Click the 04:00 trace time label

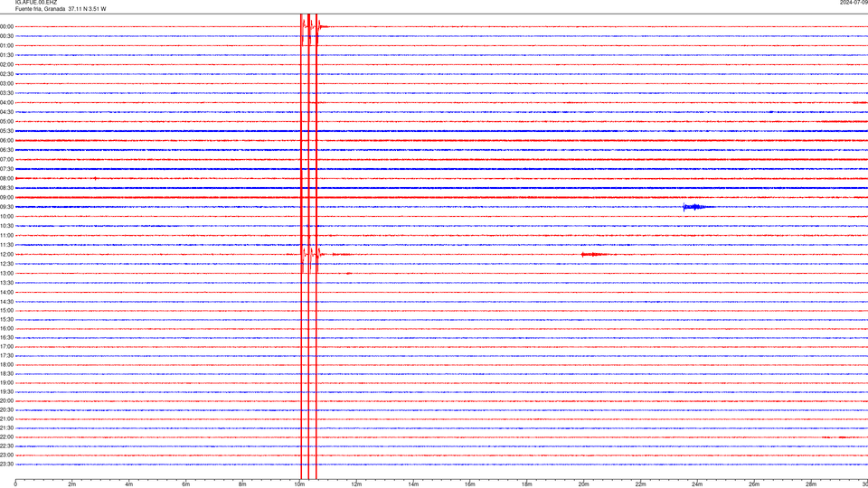(6, 102)
